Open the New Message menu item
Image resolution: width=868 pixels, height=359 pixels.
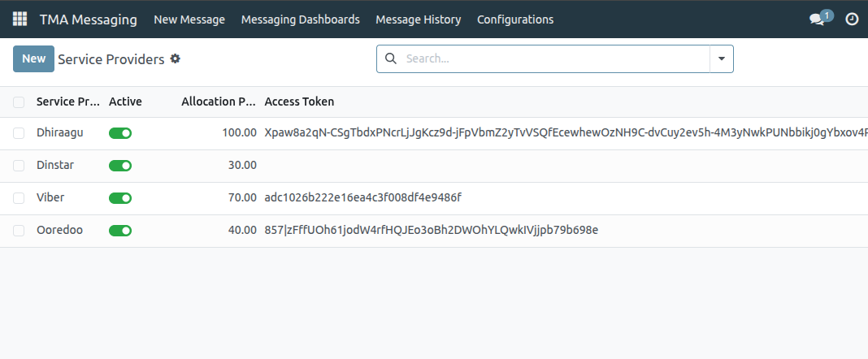[x=189, y=19]
